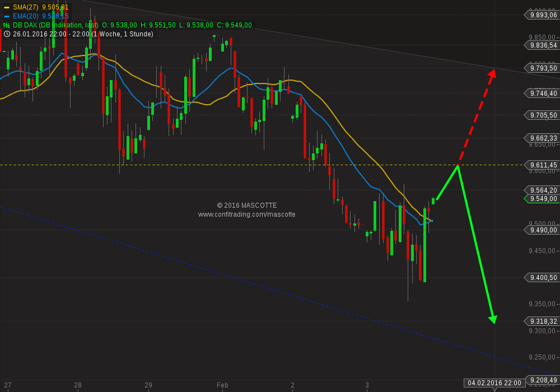Click the 9.793,50 price marker
The width and height of the screenshot is (560, 392).
pos(543,68)
